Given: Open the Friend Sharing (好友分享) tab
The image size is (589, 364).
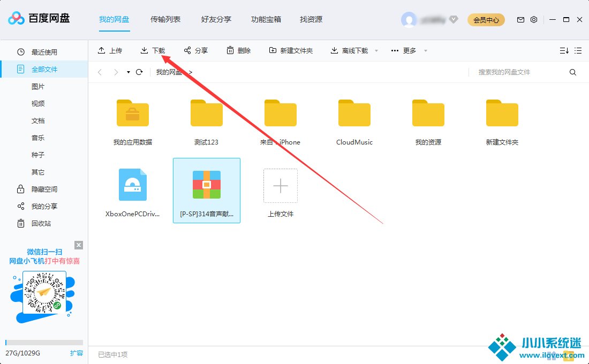Looking at the screenshot, I should pyautogui.click(x=216, y=19).
